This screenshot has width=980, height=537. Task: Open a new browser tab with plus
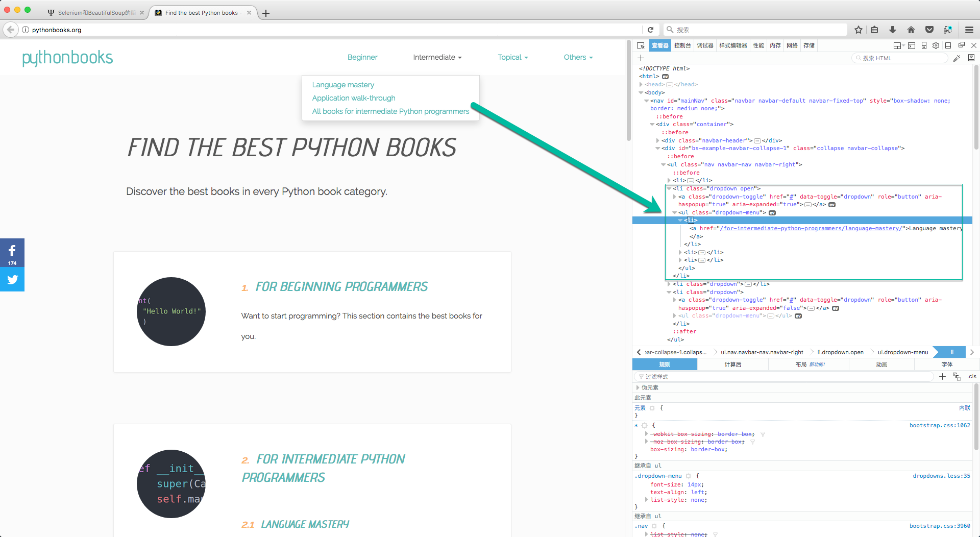(266, 13)
